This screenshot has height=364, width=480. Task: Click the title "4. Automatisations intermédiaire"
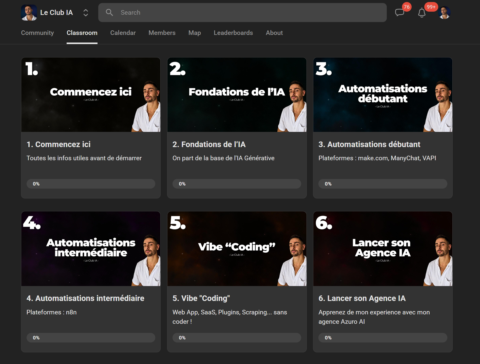(x=85, y=298)
